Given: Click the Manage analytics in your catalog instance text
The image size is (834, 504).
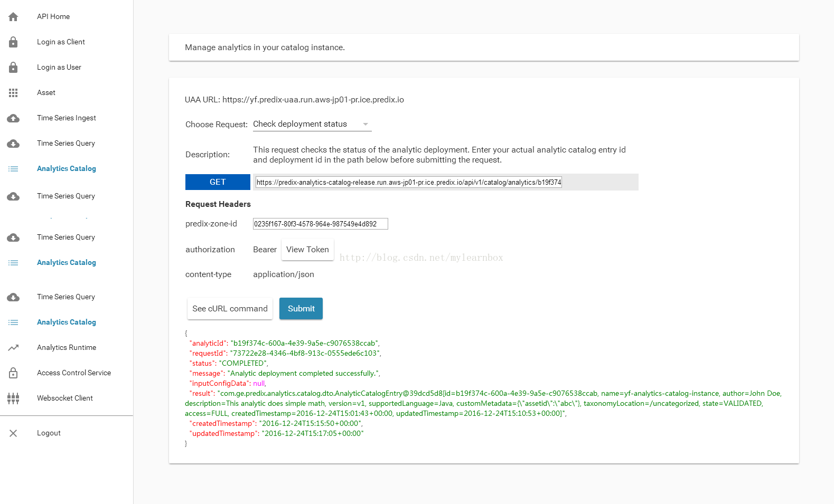Looking at the screenshot, I should pyautogui.click(x=265, y=47).
